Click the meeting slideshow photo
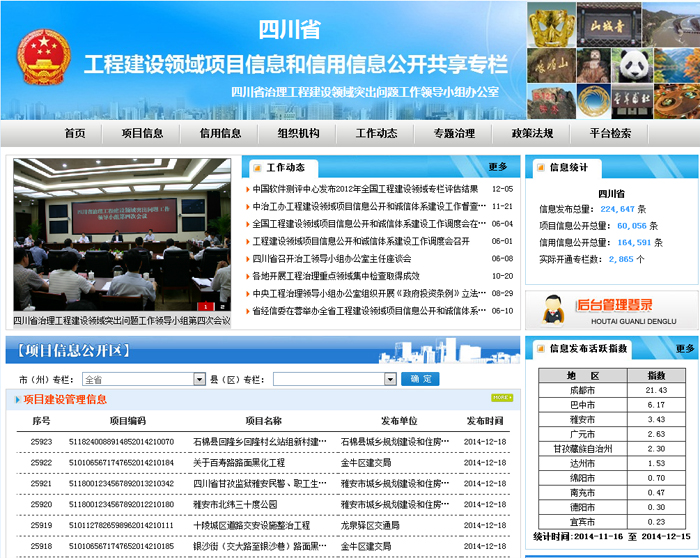Image resolution: width=700 pixels, height=558 pixels. pos(122,234)
